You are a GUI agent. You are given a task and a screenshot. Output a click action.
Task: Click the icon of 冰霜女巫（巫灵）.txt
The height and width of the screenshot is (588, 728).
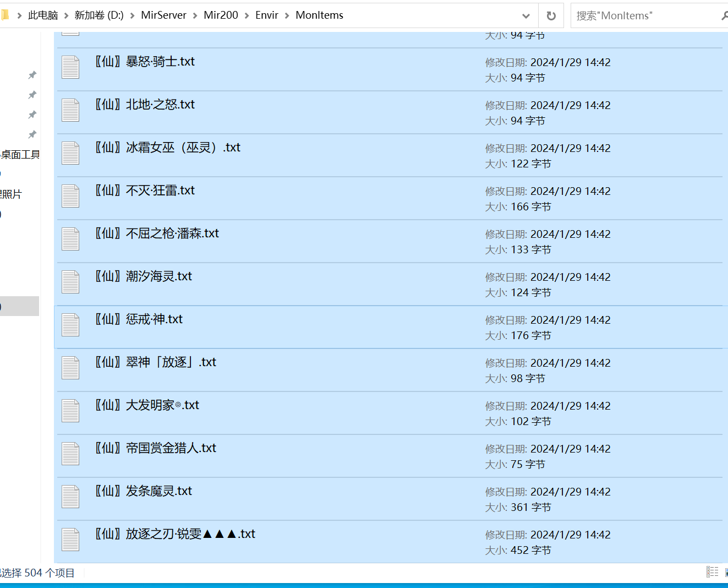(70, 154)
